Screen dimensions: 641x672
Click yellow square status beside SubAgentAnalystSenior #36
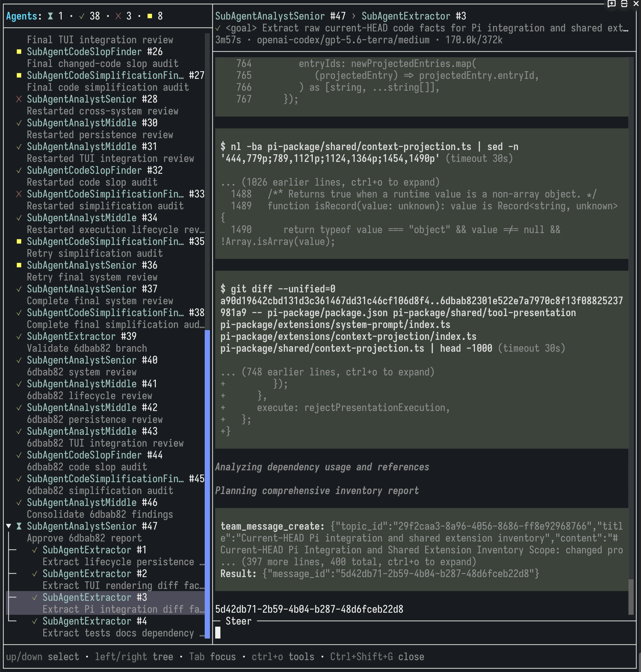pos(19,265)
